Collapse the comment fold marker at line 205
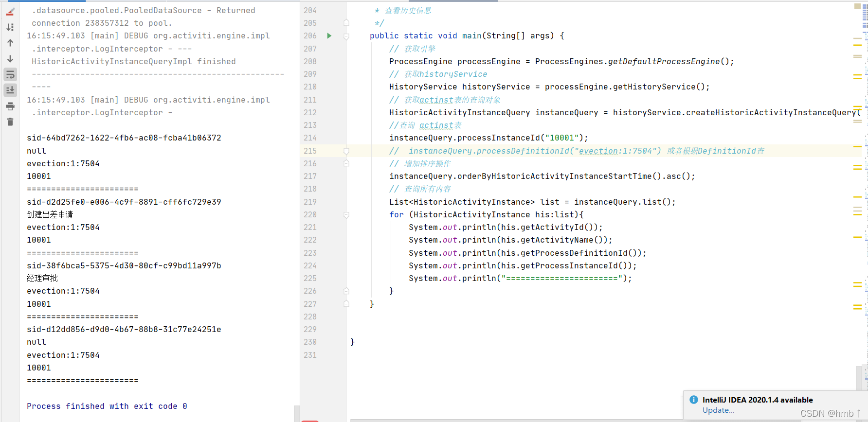 [346, 23]
